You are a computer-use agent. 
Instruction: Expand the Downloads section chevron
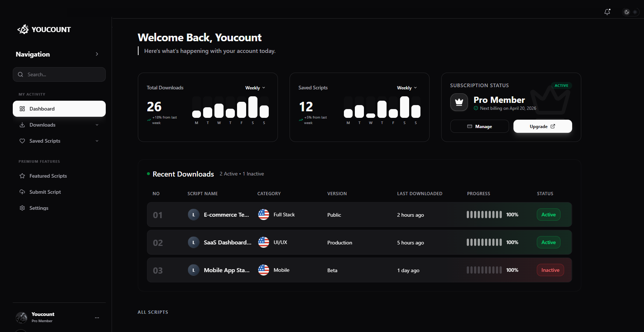pos(97,124)
